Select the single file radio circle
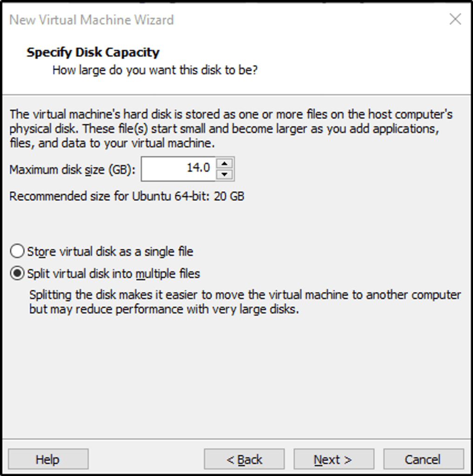 click(x=17, y=251)
